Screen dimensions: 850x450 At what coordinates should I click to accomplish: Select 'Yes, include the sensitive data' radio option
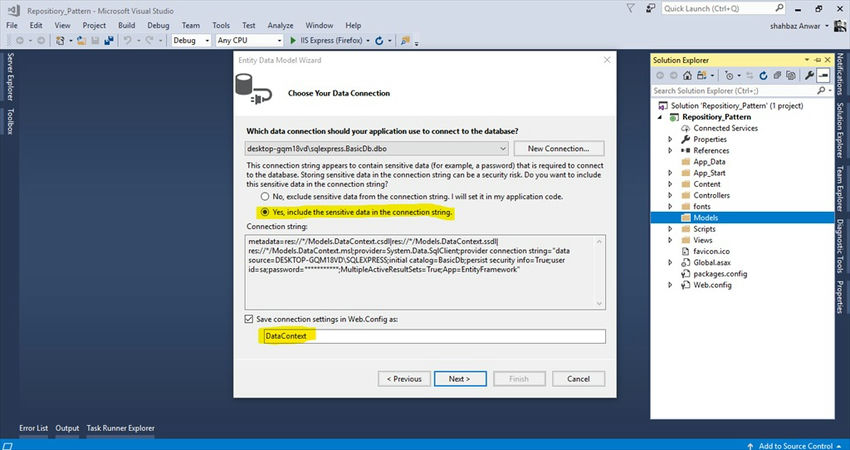click(265, 212)
